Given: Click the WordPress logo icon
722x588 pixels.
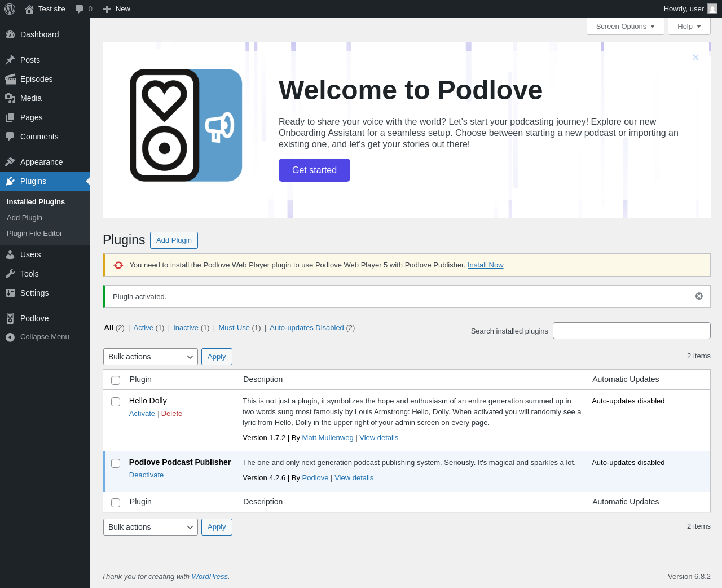Looking at the screenshot, I should pyautogui.click(x=10, y=9).
